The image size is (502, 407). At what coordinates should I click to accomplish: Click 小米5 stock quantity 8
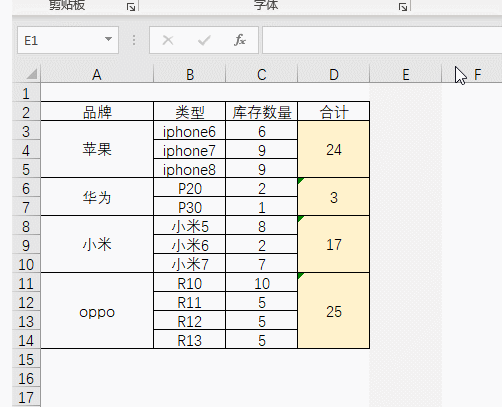coord(262,225)
